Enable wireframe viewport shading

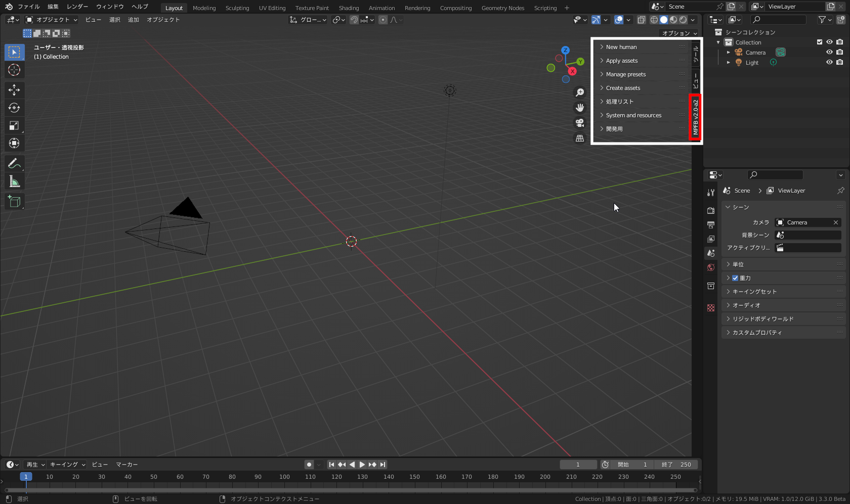coord(653,20)
